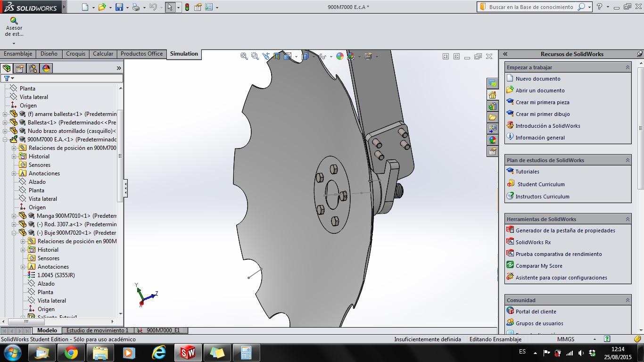Collapse the Buje 900M7020<1> part
644x362 pixels.
click(x=14, y=233)
